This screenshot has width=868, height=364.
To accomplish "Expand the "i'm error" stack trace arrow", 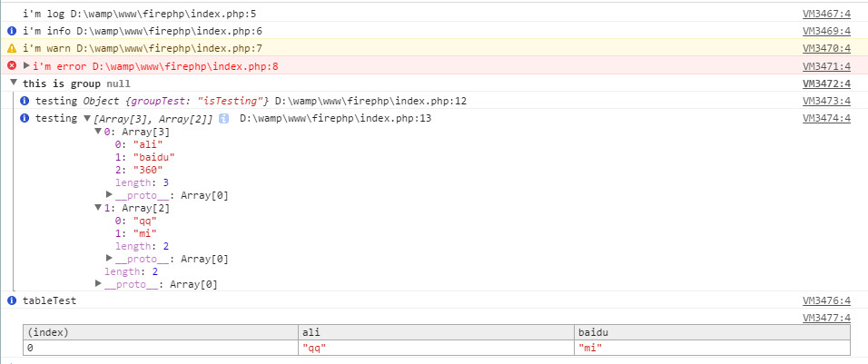I will 26,66.
